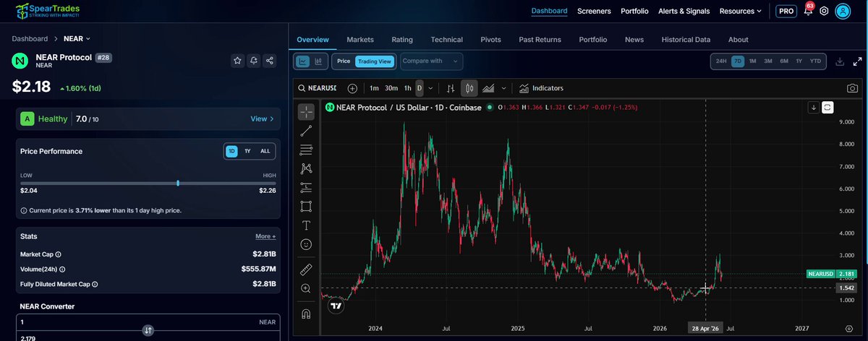Open the Pivots tab
Image resolution: width=868 pixels, height=341 pixels.
click(490, 40)
